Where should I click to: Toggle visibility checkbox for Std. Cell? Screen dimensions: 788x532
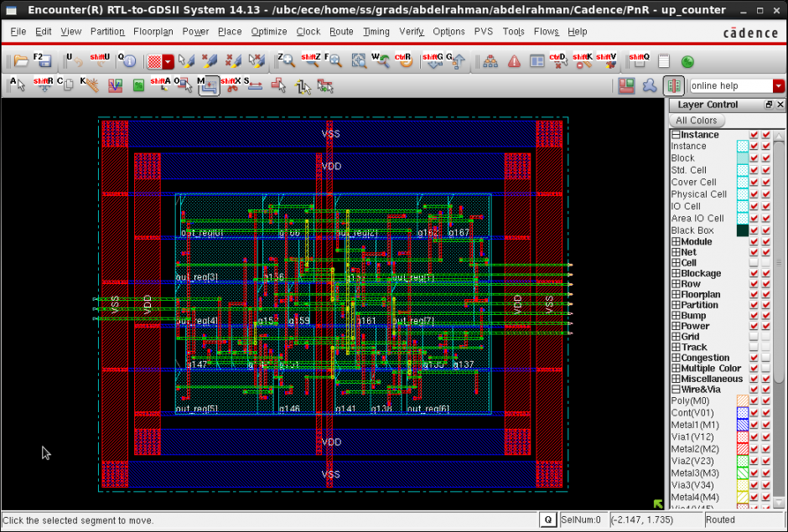pyautogui.click(x=754, y=170)
